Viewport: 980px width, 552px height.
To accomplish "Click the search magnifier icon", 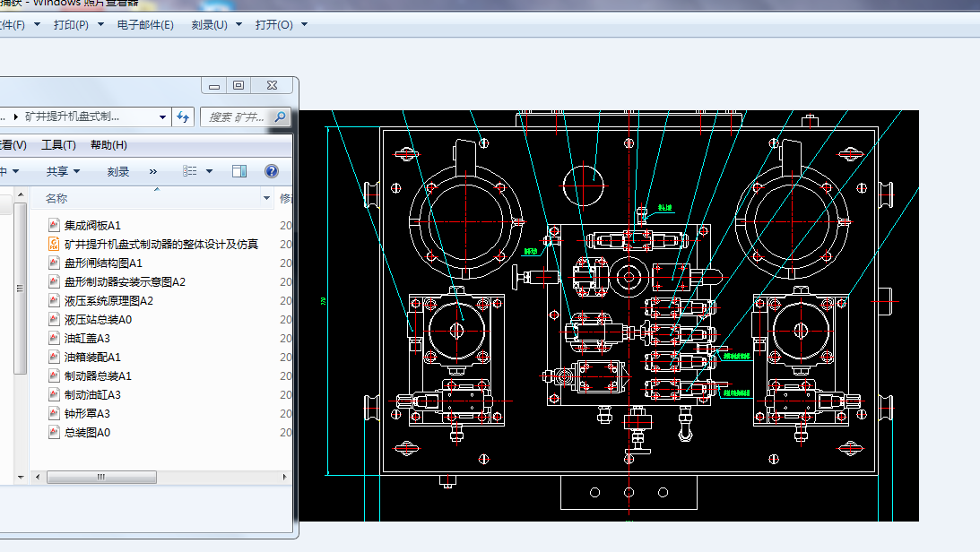I will click(281, 116).
